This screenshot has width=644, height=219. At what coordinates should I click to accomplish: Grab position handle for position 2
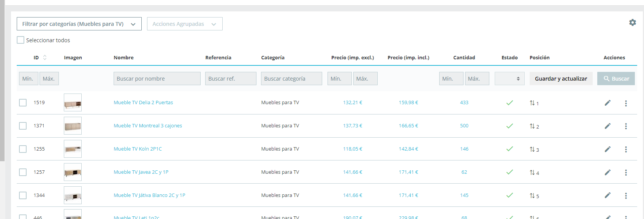coord(532,126)
